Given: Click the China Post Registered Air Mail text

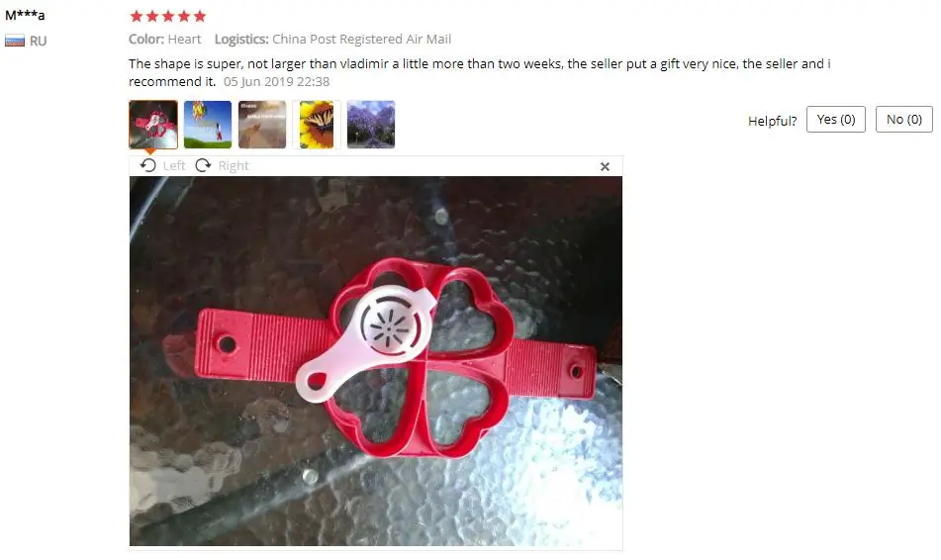Looking at the screenshot, I should (x=361, y=39).
